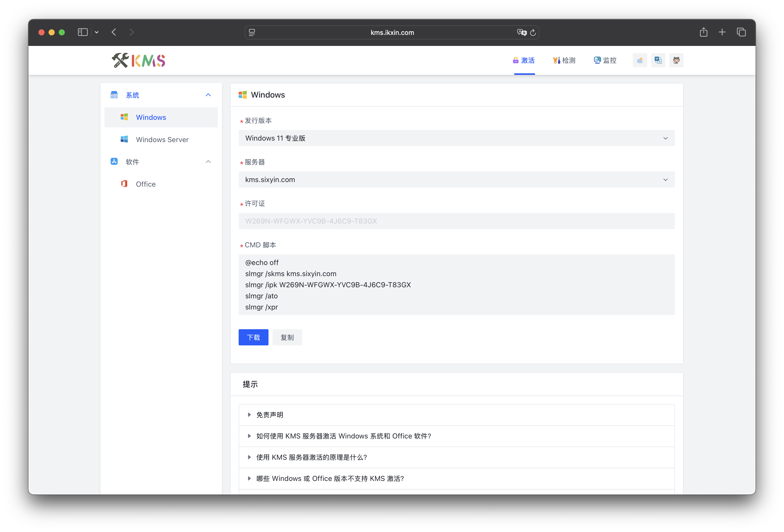Open the language translation icon button
This screenshot has width=784, height=532.
(658, 60)
